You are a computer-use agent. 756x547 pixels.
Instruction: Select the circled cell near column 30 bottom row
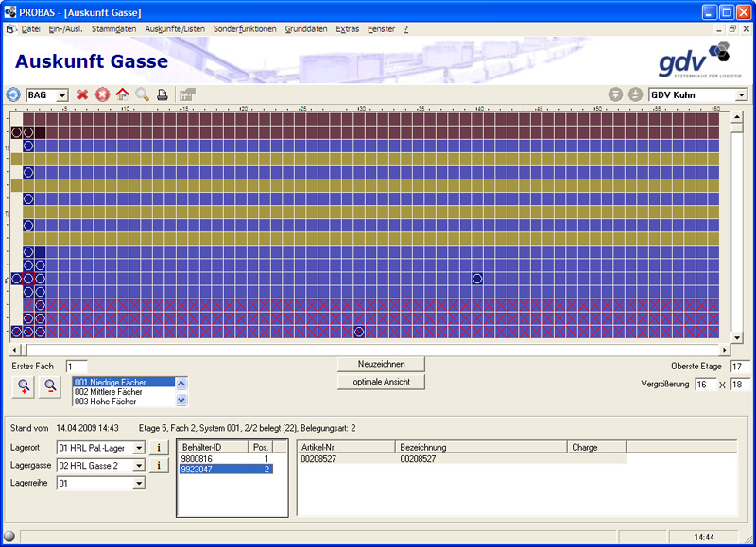359,332
